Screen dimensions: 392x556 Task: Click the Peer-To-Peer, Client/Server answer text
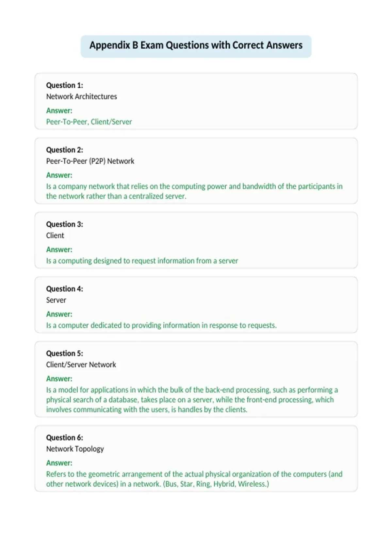pos(89,122)
